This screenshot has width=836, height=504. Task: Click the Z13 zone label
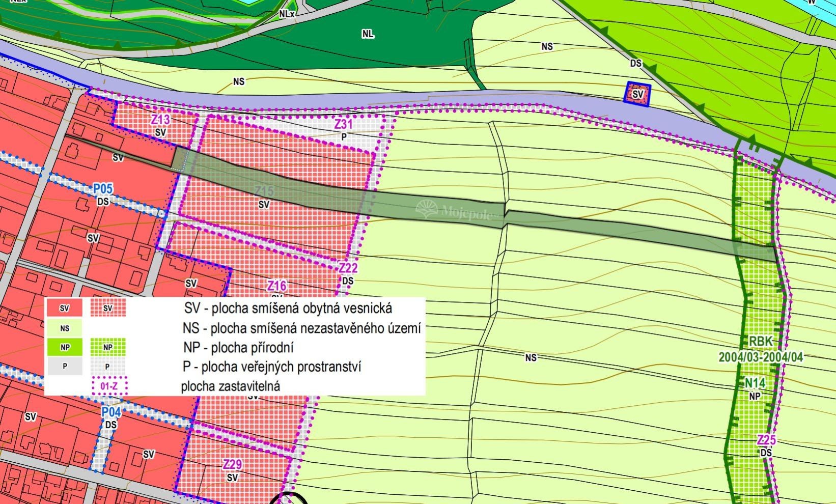pos(160,120)
